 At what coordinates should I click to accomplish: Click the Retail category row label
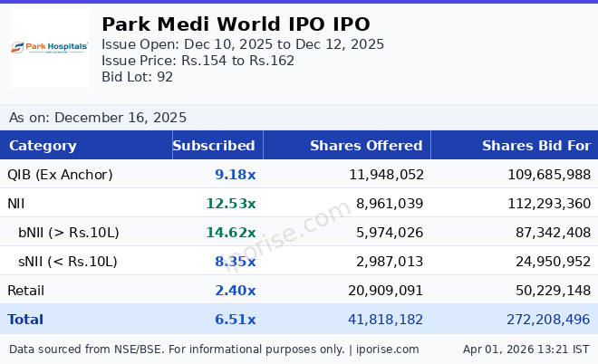coord(25,291)
